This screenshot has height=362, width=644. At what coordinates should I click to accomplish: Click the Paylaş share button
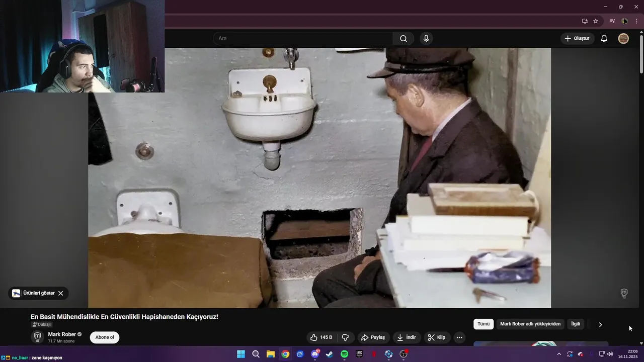pyautogui.click(x=373, y=337)
